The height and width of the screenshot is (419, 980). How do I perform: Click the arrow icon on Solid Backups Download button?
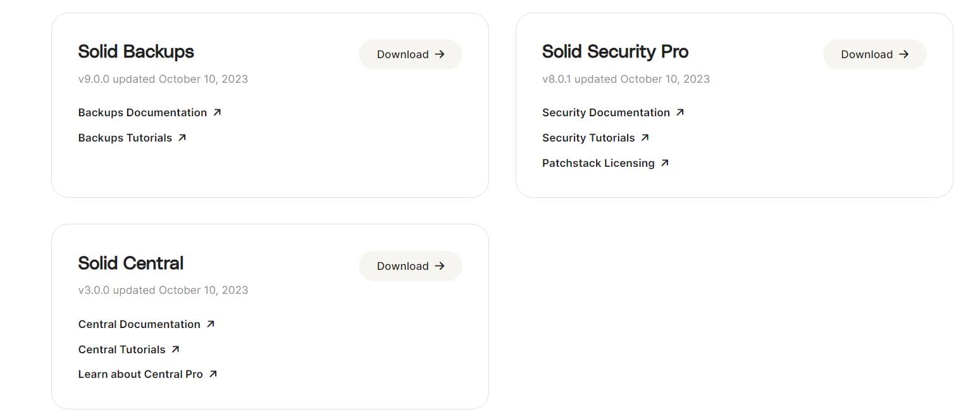(440, 54)
